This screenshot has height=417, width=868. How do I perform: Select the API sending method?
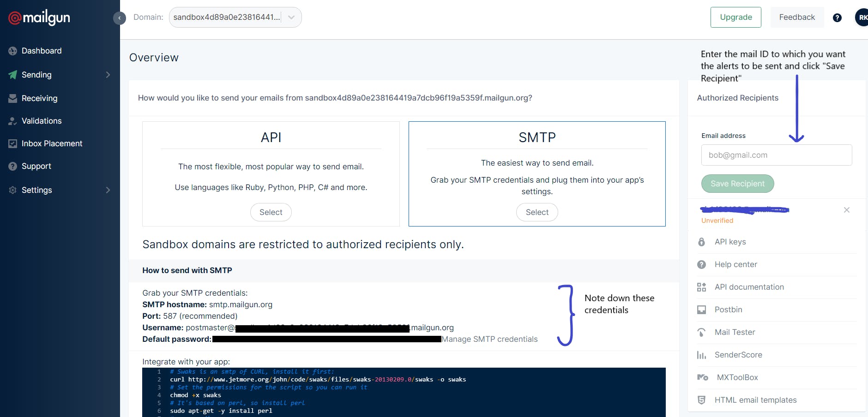[271, 212]
